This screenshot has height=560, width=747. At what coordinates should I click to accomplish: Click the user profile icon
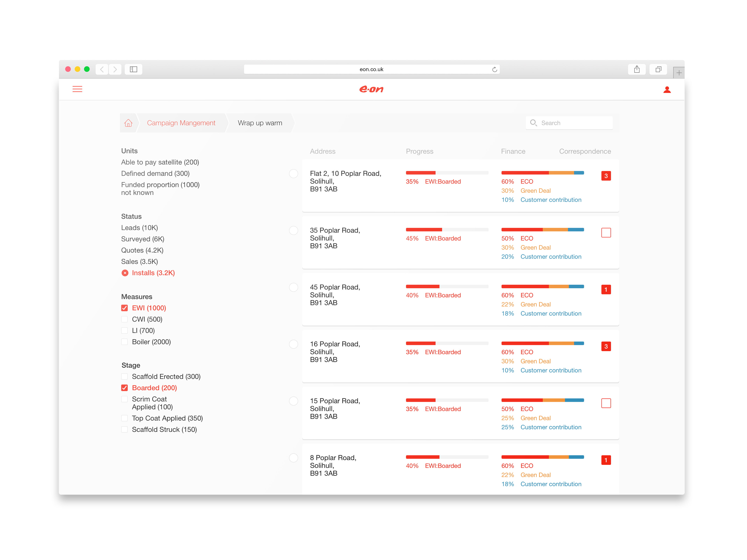[667, 90]
